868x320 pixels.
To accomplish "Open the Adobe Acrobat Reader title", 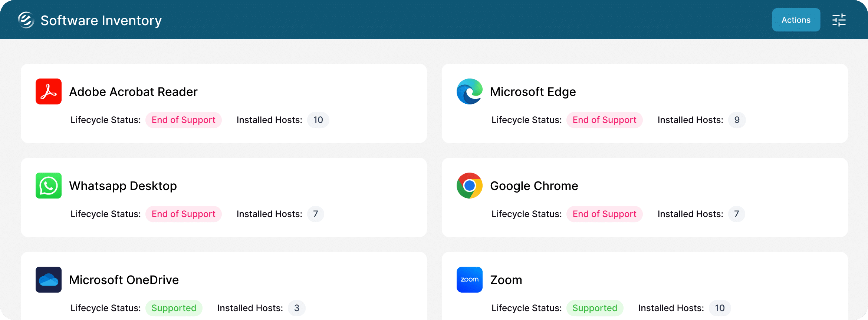I will pyautogui.click(x=133, y=92).
